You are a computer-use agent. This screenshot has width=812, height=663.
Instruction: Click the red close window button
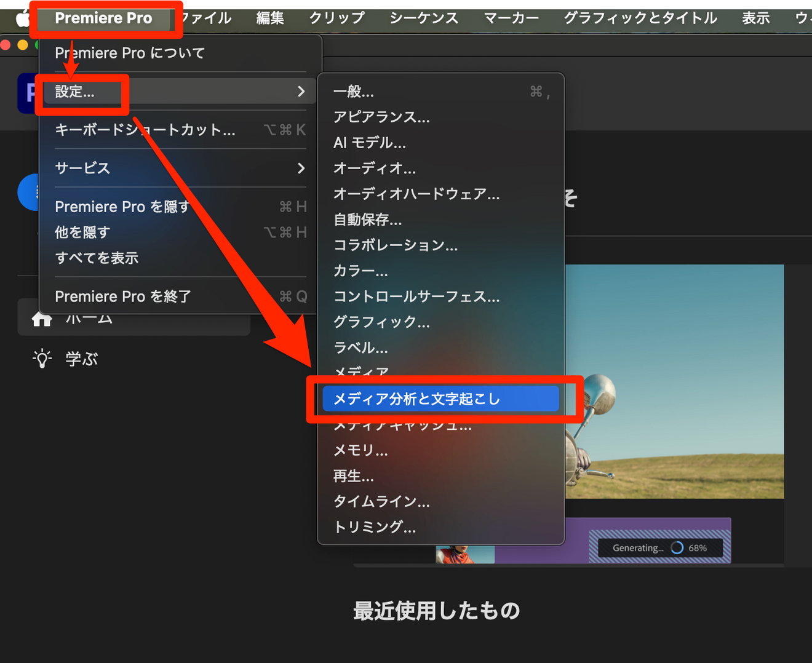pyautogui.click(x=6, y=45)
